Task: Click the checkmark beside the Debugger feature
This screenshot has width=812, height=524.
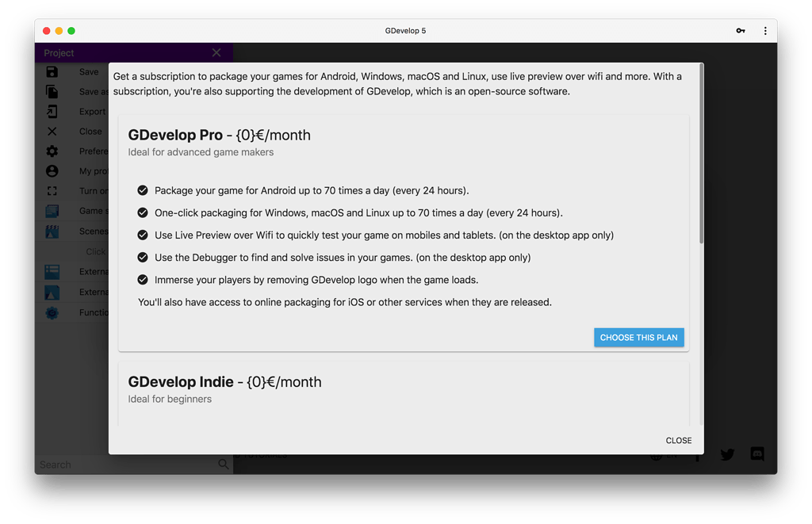Action: [143, 257]
